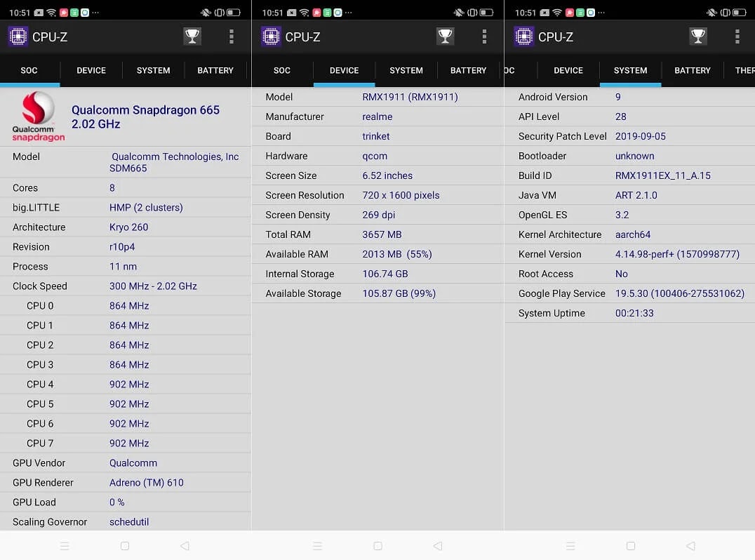Tap Wi-Fi status icon in left screen

(x=51, y=13)
